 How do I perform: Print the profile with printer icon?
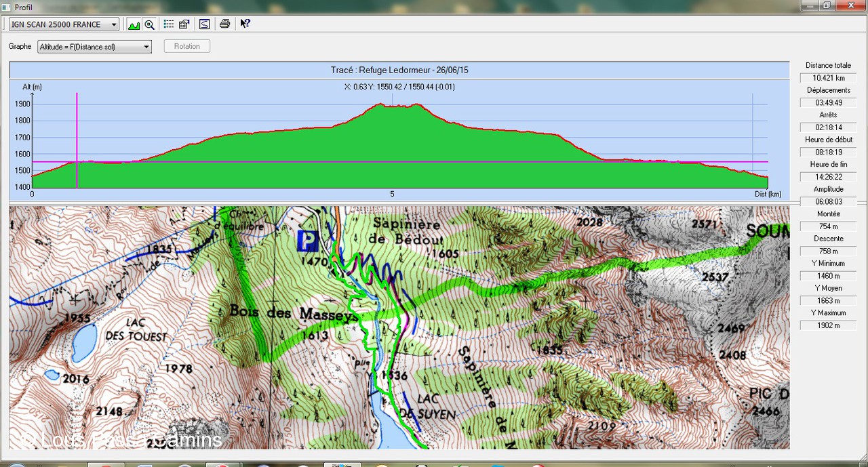(225, 24)
